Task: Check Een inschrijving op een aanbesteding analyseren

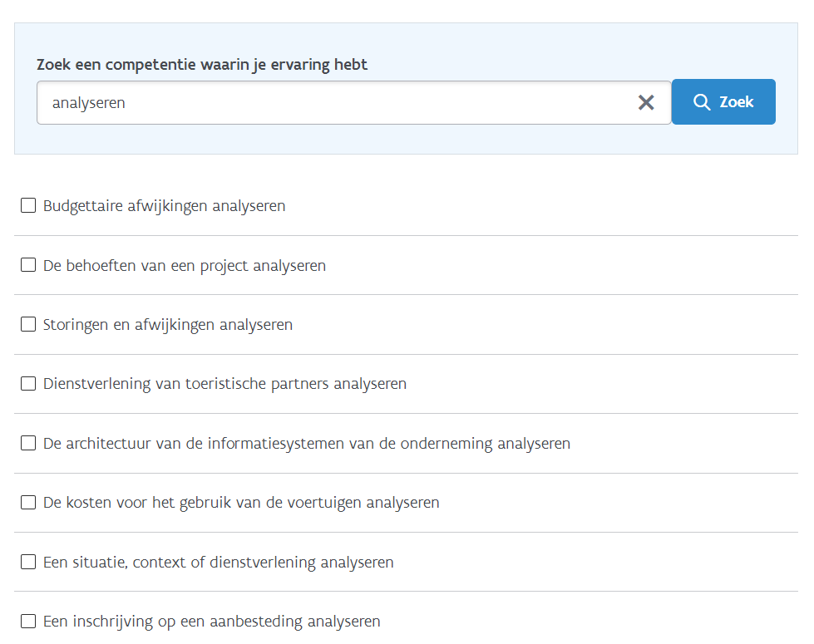Action: click(28, 622)
